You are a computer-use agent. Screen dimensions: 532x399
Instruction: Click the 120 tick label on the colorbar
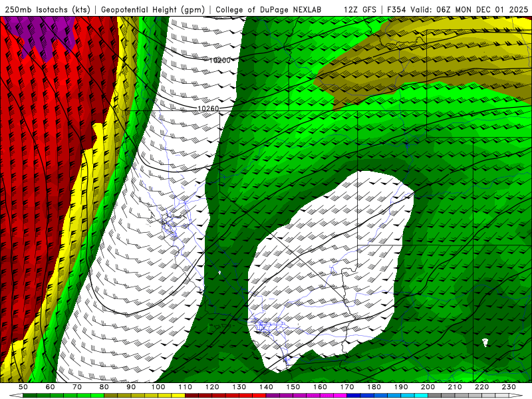[212, 387]
